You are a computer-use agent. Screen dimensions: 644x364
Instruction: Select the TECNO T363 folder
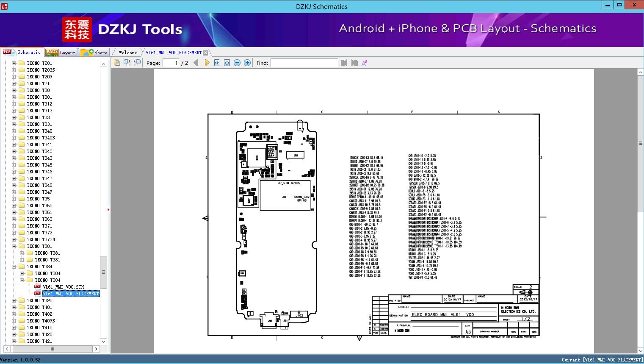(x=39, y=219)
